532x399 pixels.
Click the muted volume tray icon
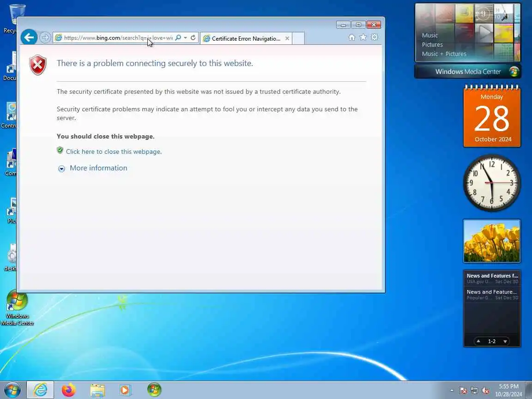485,391
